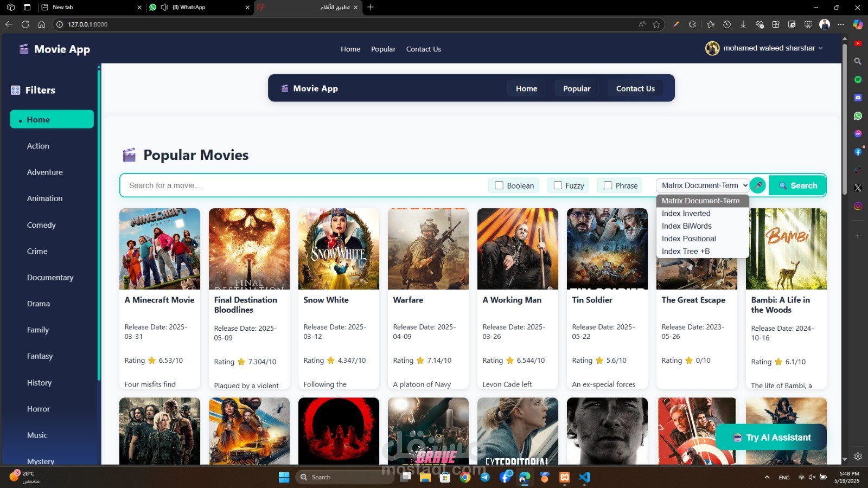Viewport: 868px width, 488px height.
Task: Open browser history icon
Action: coord(727,24)
